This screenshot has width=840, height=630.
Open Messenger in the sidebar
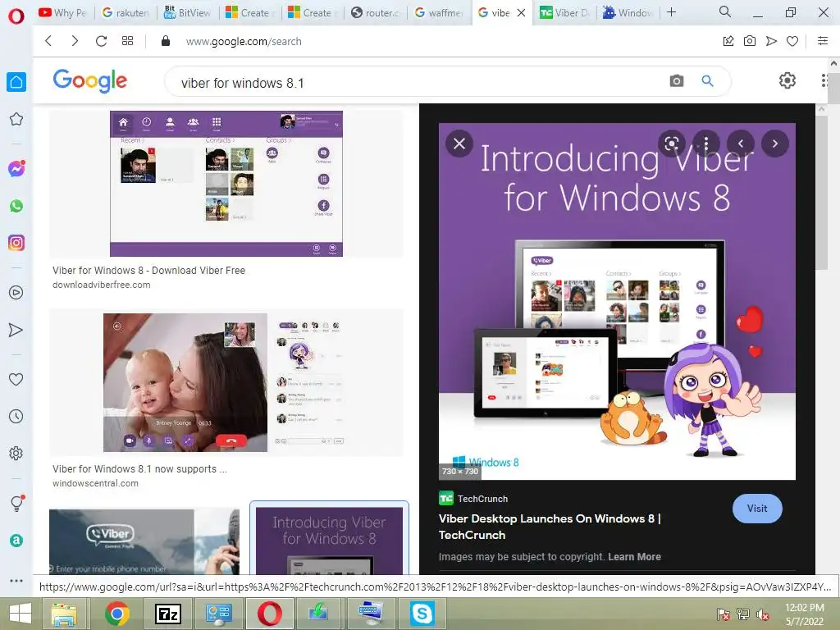pos(16,169)
